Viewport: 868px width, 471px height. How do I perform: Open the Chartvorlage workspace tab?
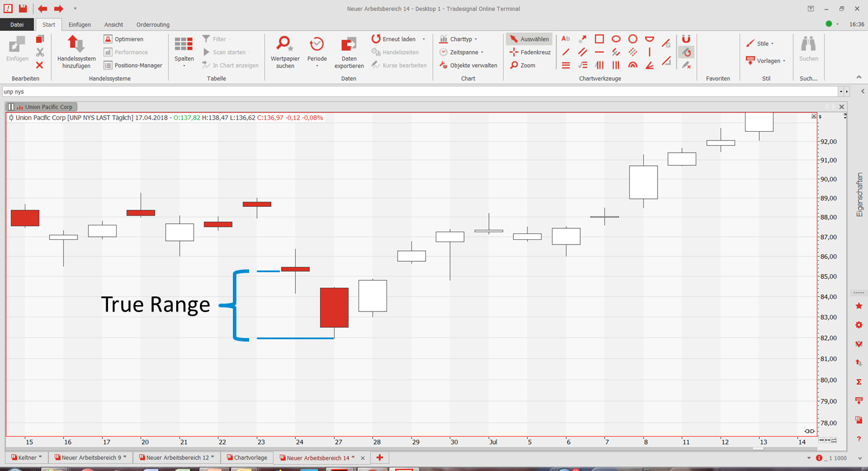[247, 458]
